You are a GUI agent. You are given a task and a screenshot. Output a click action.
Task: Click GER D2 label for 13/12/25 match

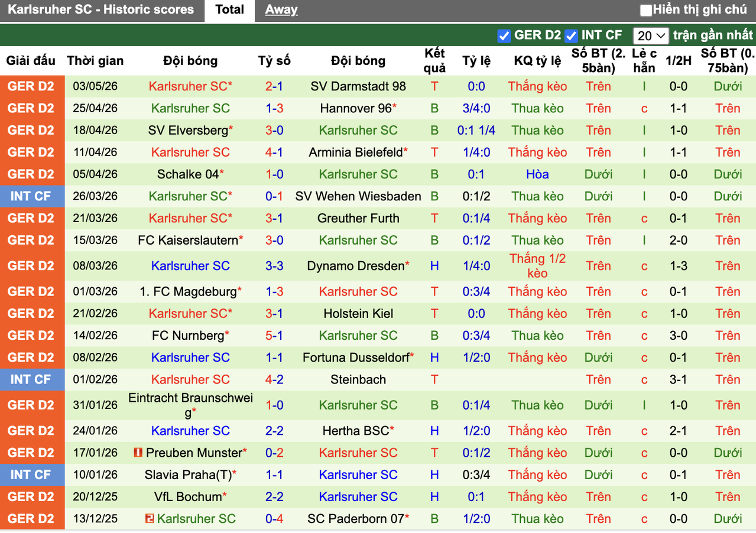pos(31,519)
